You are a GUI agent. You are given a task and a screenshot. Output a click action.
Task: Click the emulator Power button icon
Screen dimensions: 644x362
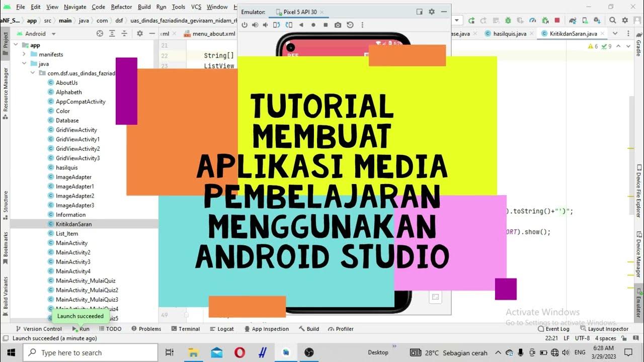pos(245,25)
